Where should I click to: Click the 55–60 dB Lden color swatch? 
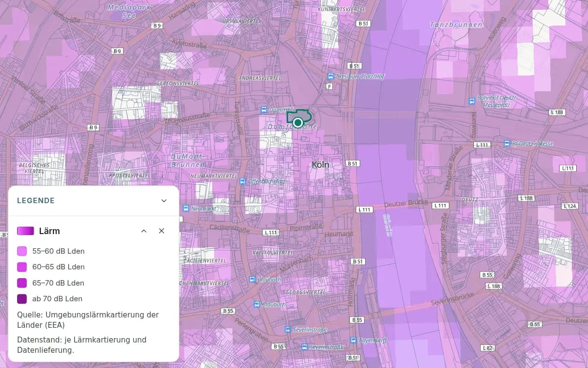(22, 251)
